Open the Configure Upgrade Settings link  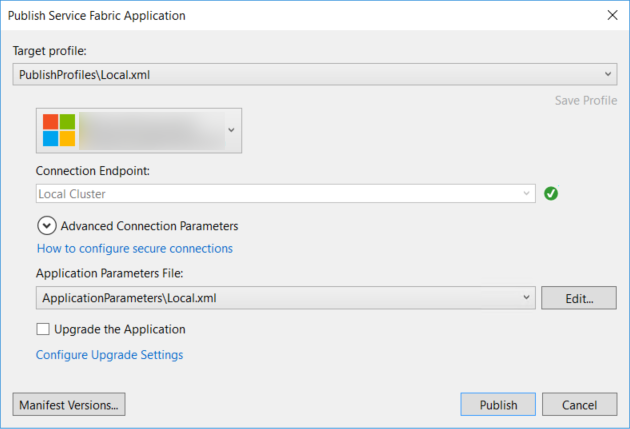[110, 354]
